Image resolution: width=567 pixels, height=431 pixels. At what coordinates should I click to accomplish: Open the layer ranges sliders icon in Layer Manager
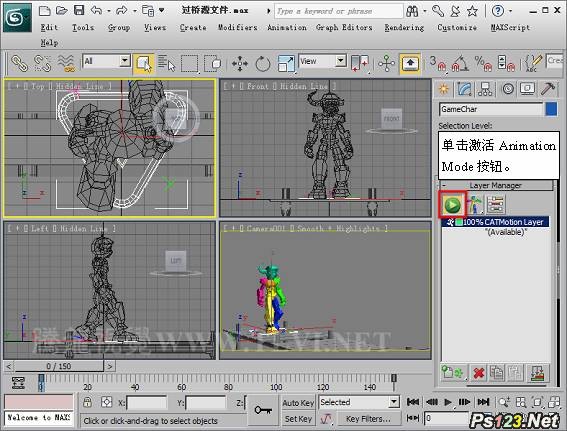495,205
